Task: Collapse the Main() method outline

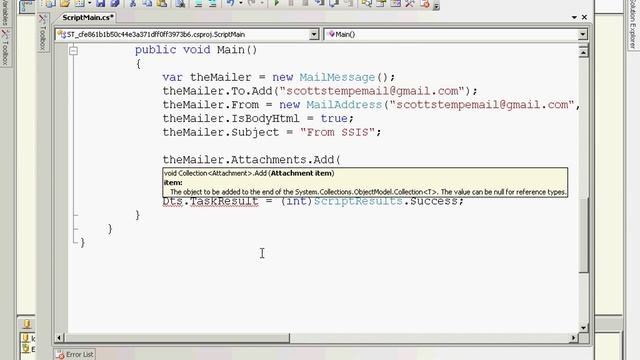Action: [x=73, y=51]
